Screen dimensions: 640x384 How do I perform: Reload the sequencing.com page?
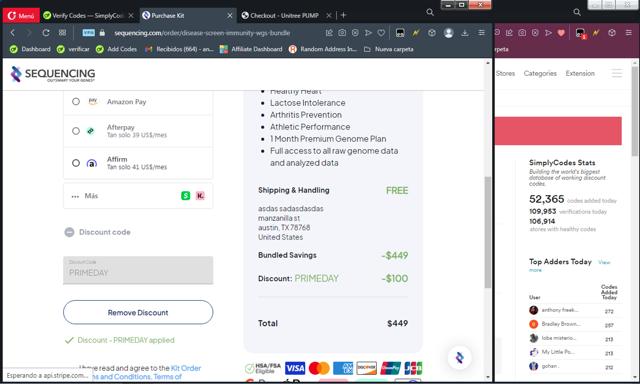coord(46,33)
